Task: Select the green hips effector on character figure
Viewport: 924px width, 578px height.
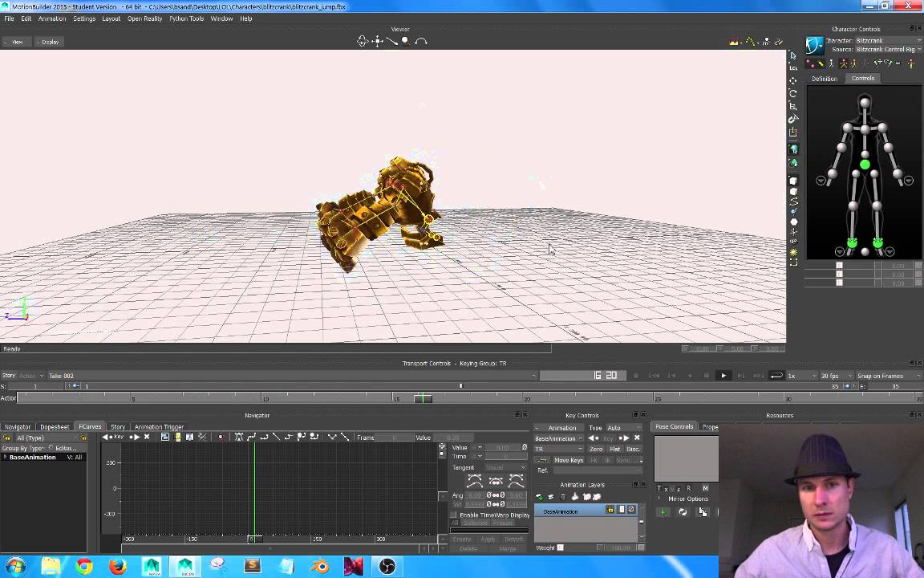Action: point(865,165)
